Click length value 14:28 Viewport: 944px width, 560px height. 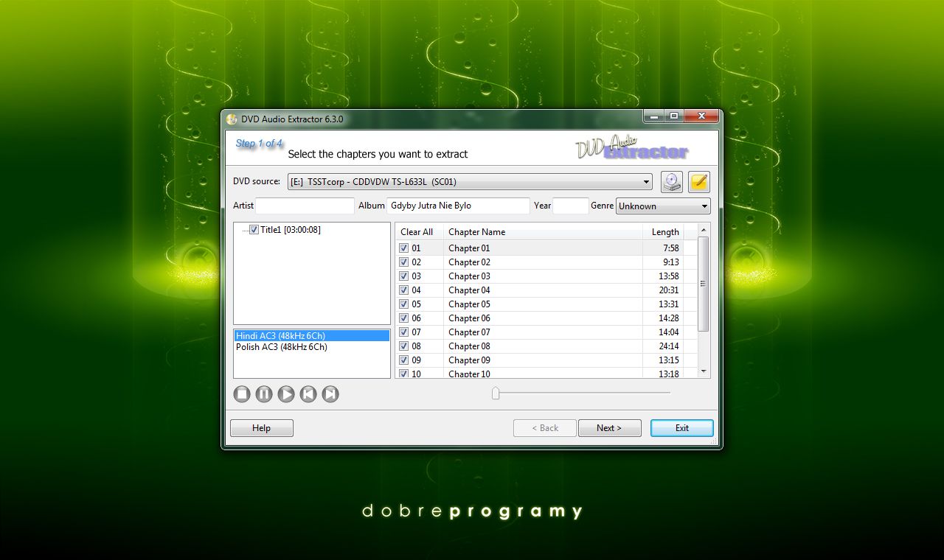[669, 318]
